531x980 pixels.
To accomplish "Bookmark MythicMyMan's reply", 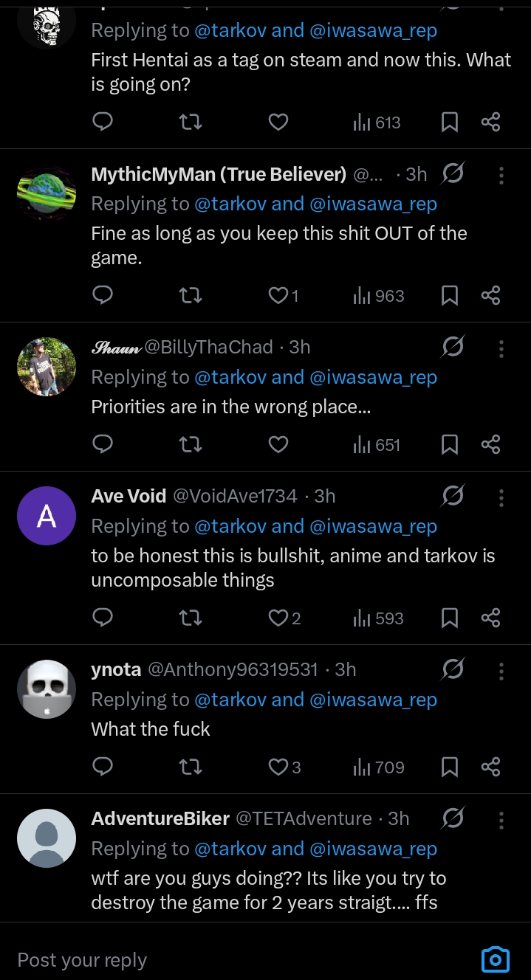I will (449, 296).
